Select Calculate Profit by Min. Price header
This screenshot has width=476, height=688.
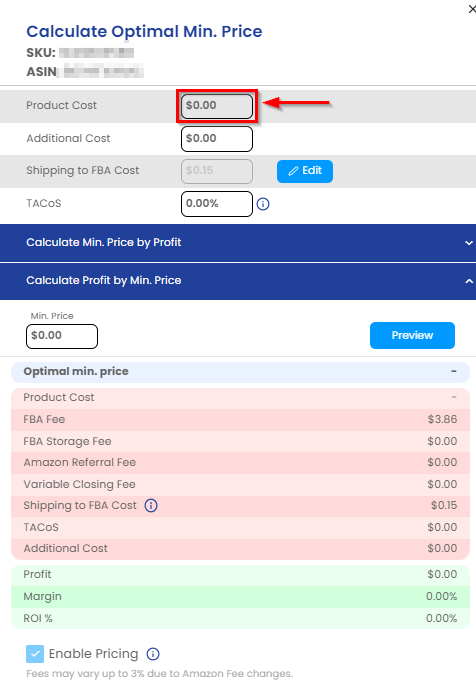pyautogui.click(x=238, y=281)
